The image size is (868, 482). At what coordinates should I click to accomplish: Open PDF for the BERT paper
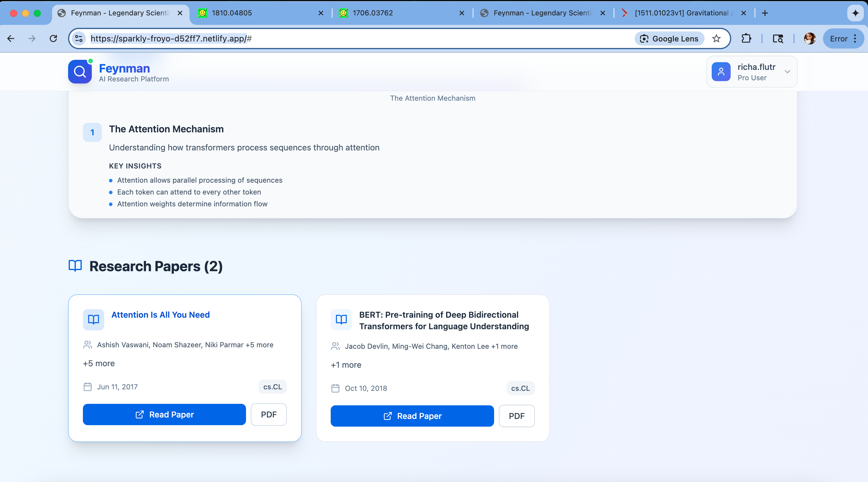[x=516, y=416]
